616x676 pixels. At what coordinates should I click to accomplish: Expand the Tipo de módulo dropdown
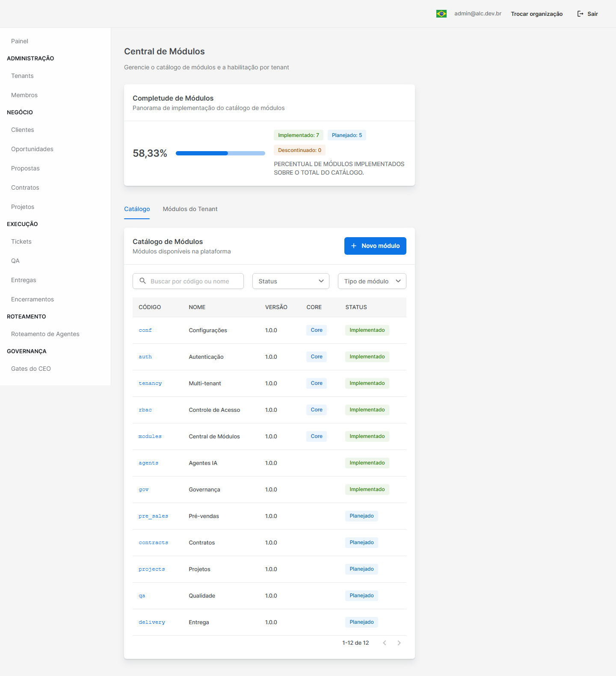pos(372,281)
